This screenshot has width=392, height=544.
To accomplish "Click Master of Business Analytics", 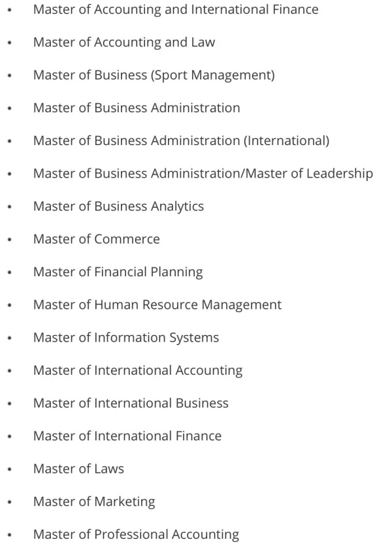I will [118, 206].
